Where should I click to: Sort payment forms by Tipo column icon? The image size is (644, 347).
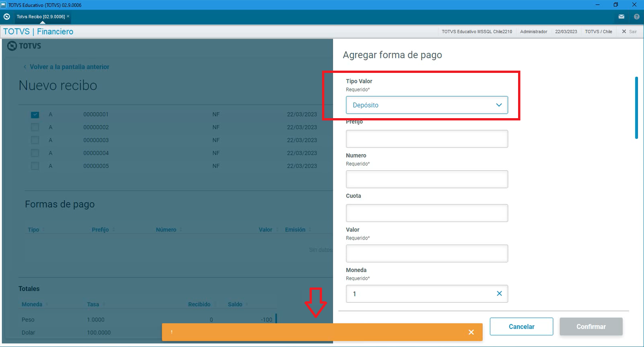[x=43, y=230]
